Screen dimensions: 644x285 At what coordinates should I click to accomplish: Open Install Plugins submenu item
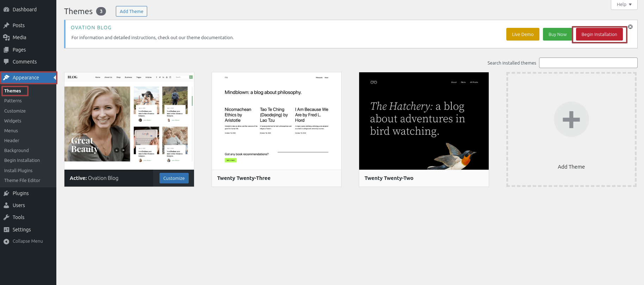[x=18, y=170]
